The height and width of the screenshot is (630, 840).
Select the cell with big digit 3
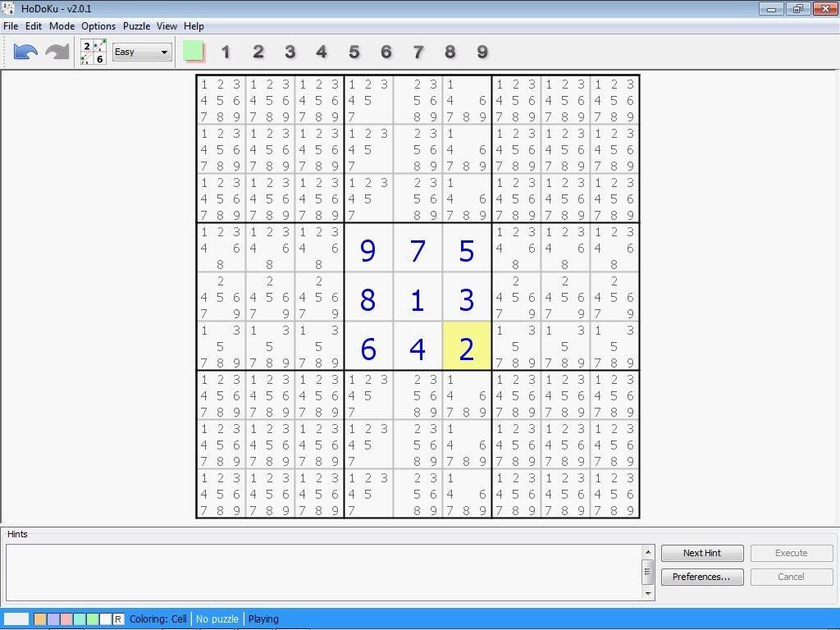pos(467,297)
